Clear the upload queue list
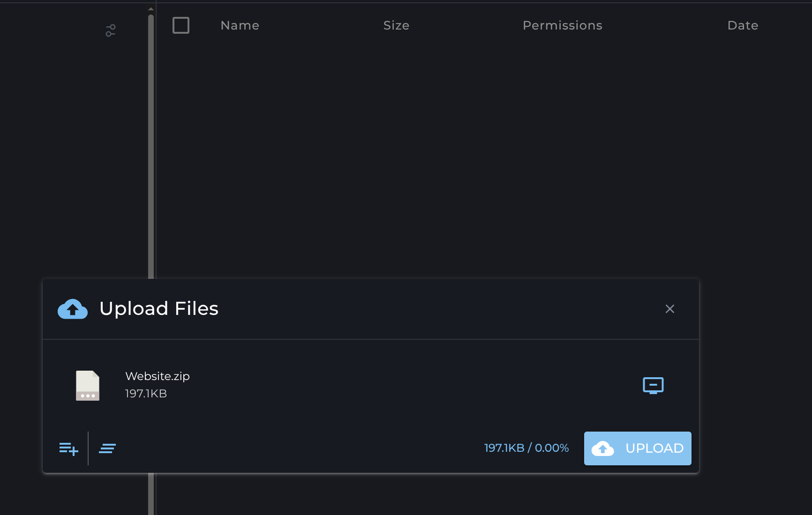 (107, 448)
